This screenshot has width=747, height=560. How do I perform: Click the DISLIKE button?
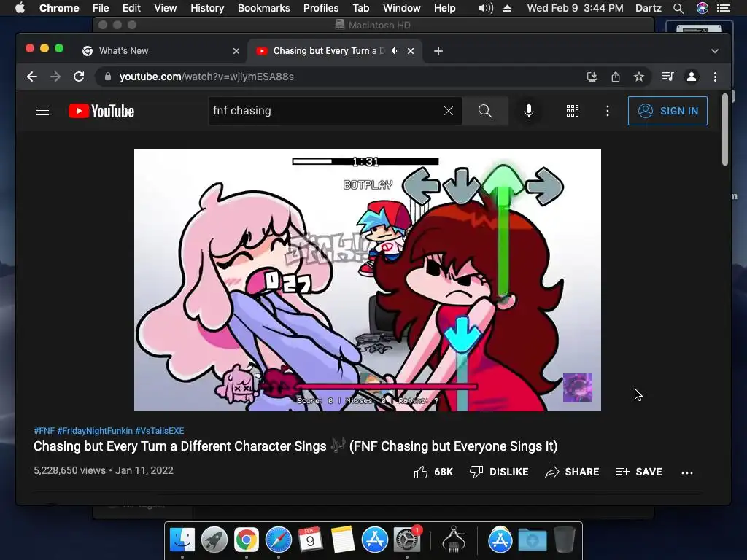tap(499, 472)
